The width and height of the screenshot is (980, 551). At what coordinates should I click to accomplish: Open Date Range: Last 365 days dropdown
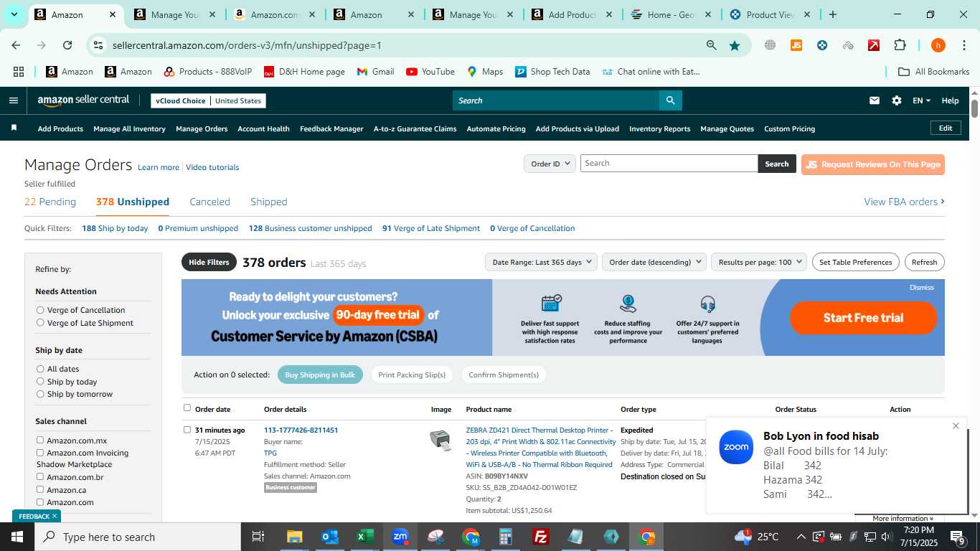pyautogui.click(x=541, y=262)
